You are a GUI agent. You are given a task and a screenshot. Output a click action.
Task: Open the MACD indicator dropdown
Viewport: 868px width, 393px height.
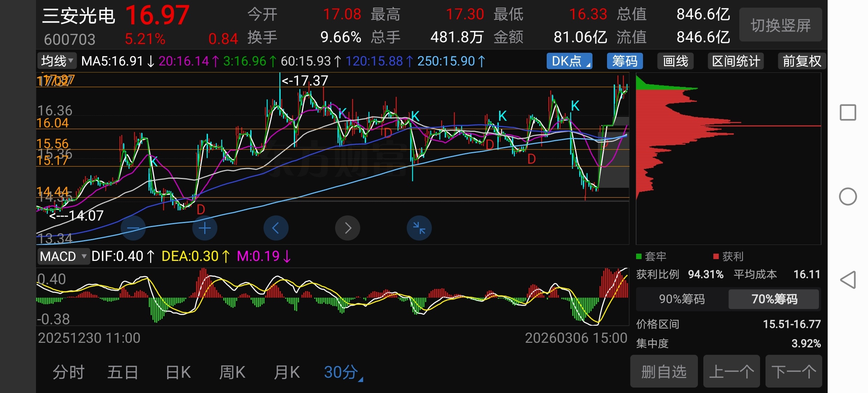(63, 257)
